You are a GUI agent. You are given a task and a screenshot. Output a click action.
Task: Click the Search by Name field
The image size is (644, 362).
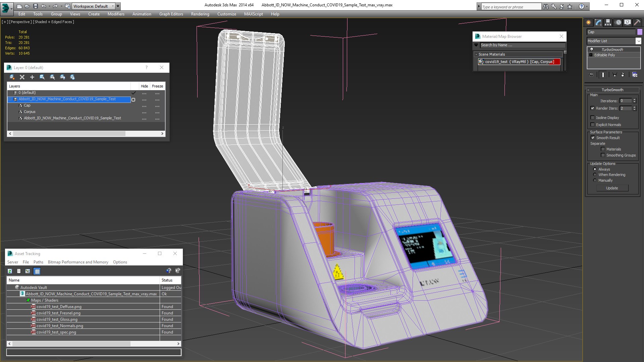click(x=523, y=45)
